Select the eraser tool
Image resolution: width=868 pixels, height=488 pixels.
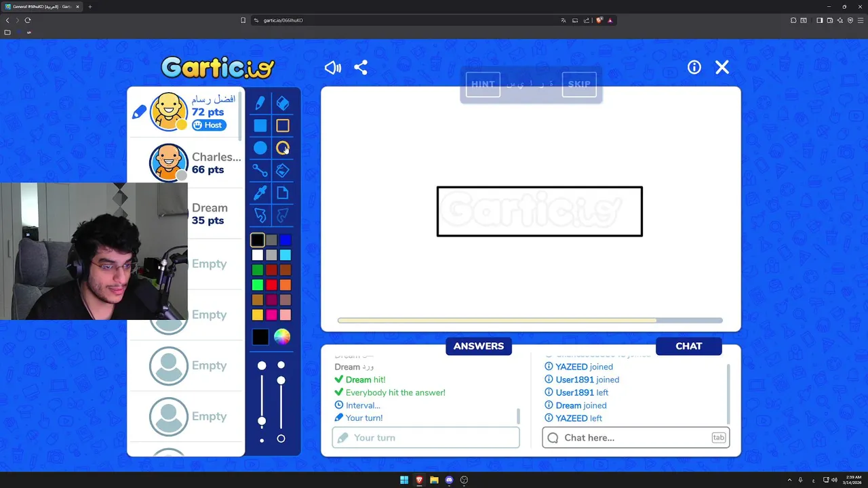point(283,103)
